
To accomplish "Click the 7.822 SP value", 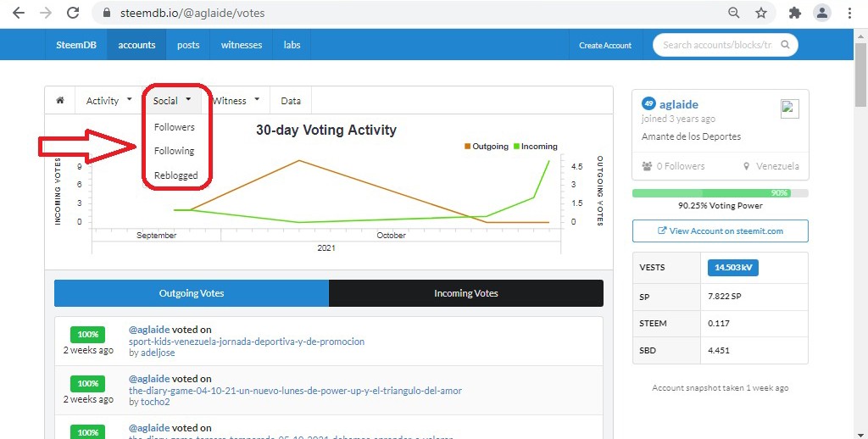I will click(x=724, y=296).
